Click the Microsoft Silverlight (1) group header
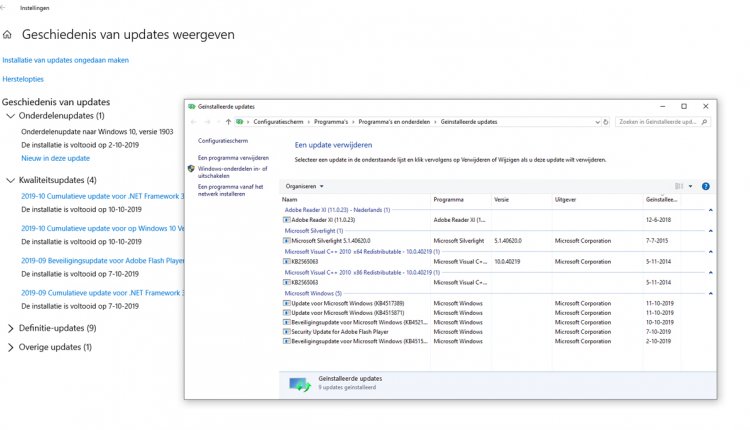The height and width of the screenshot is (430, 750). click(314, 231)
